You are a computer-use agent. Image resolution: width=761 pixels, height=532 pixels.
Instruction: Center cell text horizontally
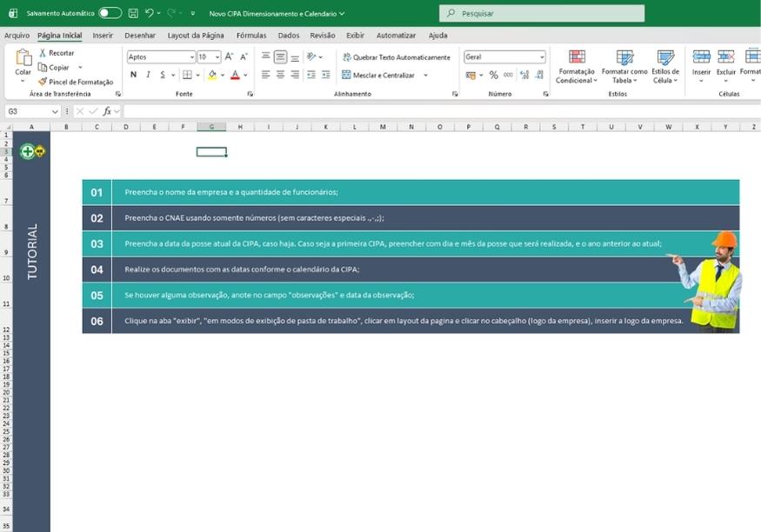(281, 75)
